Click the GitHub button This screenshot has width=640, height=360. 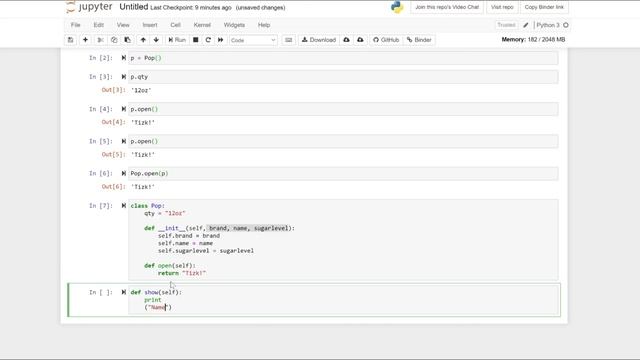coord(386,40)
